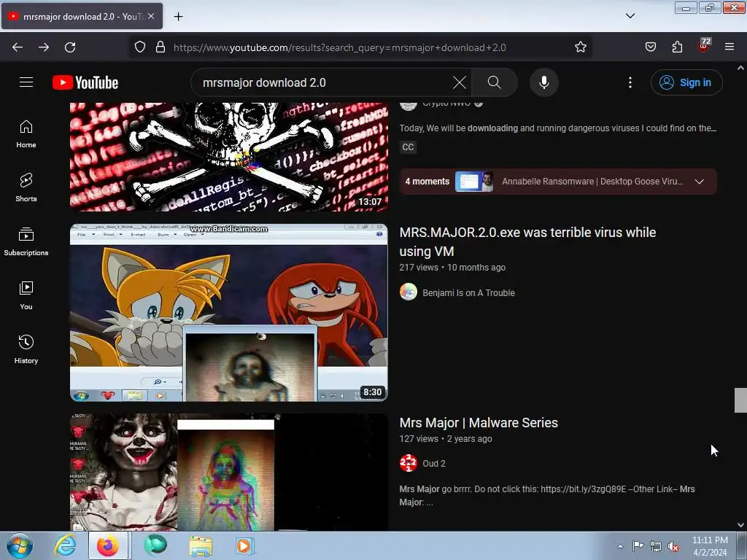This screenshot has width=747, height=560.
Task: Select the mrsmajor download 2.0 tab
Action: (82, 16)
